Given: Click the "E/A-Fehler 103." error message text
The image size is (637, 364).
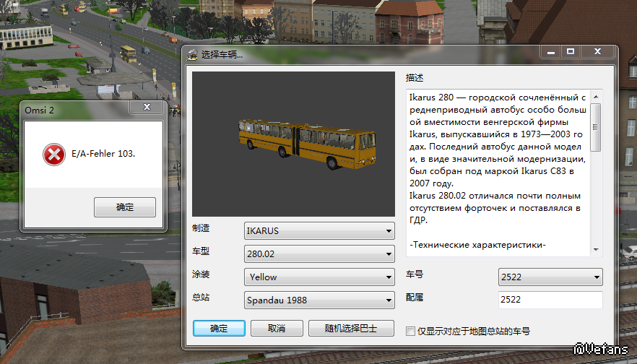Looking at the screenshot, I should click(103, 154).
